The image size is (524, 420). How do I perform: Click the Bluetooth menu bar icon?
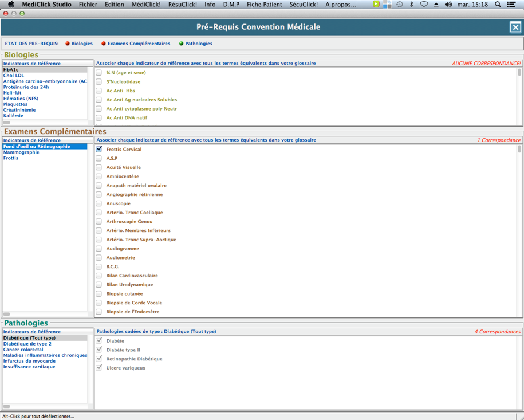(411, 5)
